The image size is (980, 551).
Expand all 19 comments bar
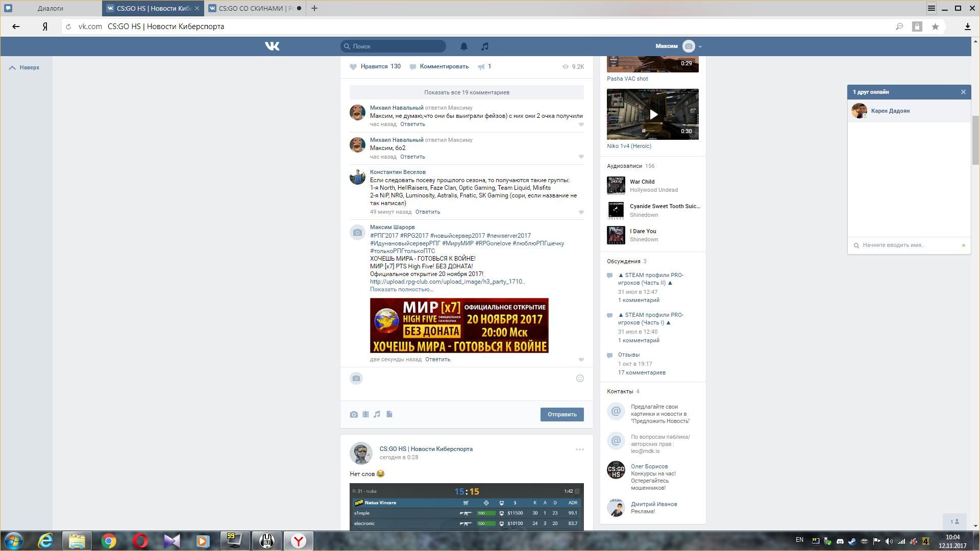pyautogui.click(x=467, y=92)
